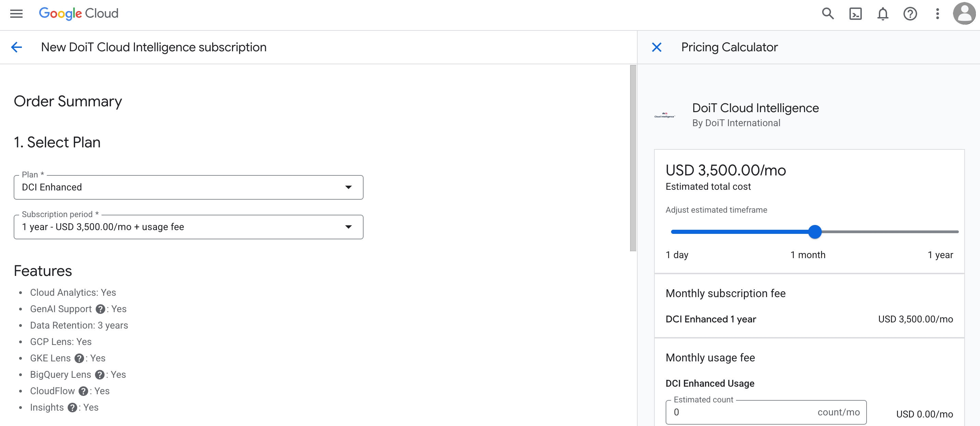Click the Google Cloud logo

click(79, 14)
